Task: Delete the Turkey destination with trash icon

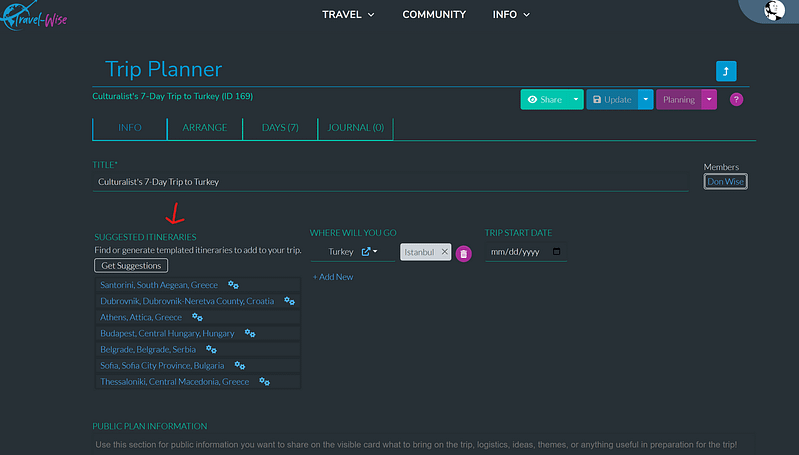Action: tap(463, 254)
